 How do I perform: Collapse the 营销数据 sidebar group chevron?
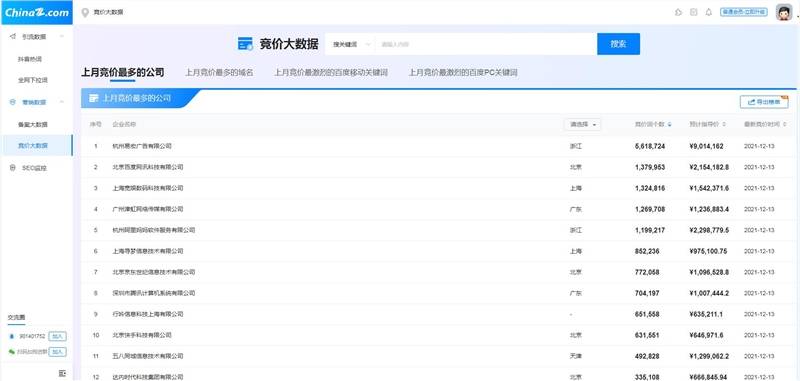(62, 102)
